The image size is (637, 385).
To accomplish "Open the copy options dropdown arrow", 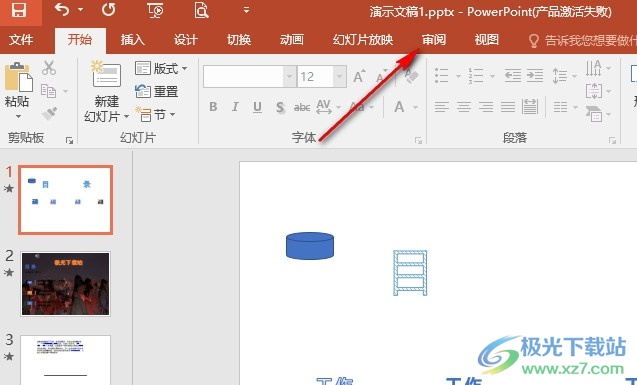I will pos(66,91).
